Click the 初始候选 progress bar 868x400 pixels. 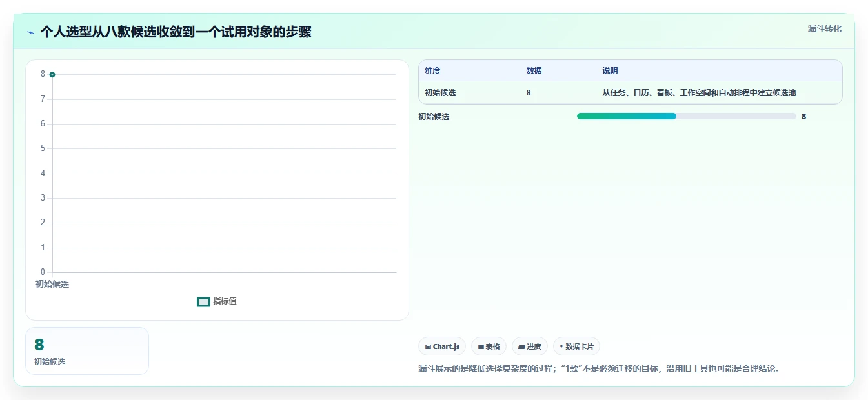coord(687,116)
